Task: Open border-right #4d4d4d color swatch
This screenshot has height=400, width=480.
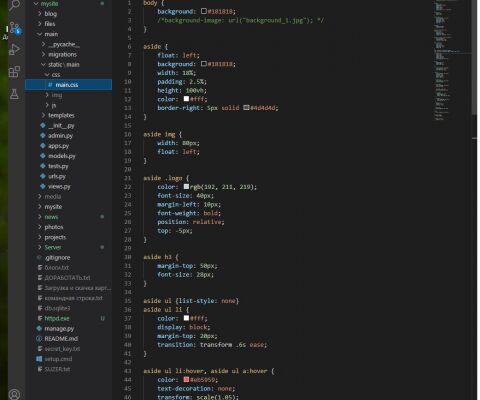Action: click(246, 108)
